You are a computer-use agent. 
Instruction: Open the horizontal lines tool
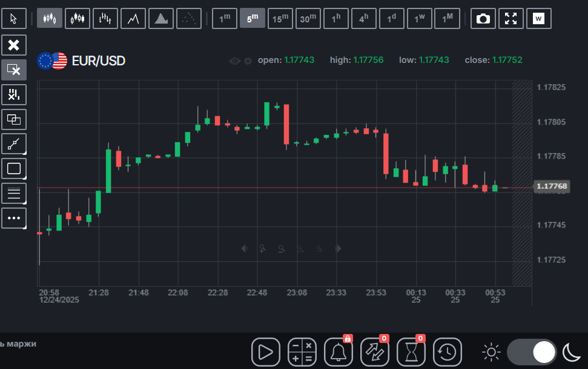14,194
